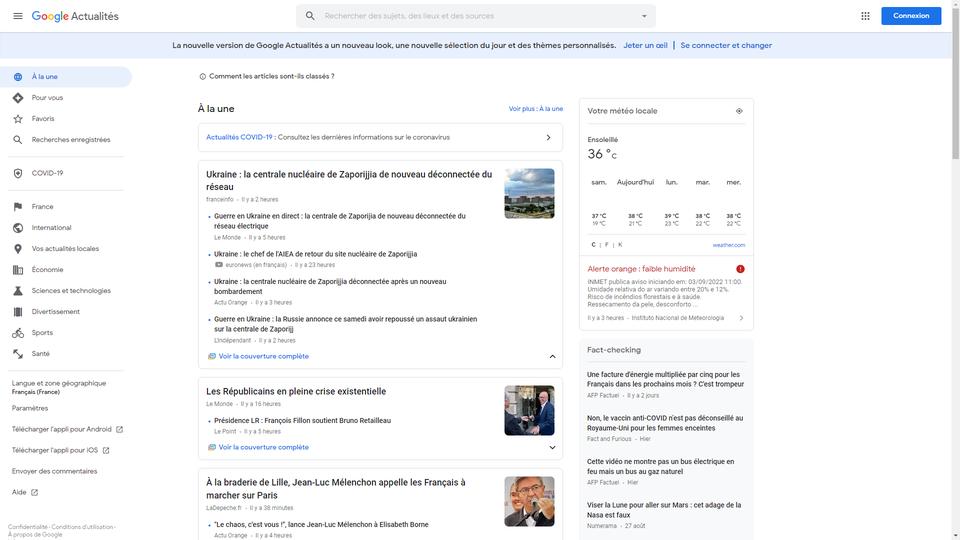Expand the Les Républicains story coverage
This screenshot has width=960, height=540.
point(552,448)
